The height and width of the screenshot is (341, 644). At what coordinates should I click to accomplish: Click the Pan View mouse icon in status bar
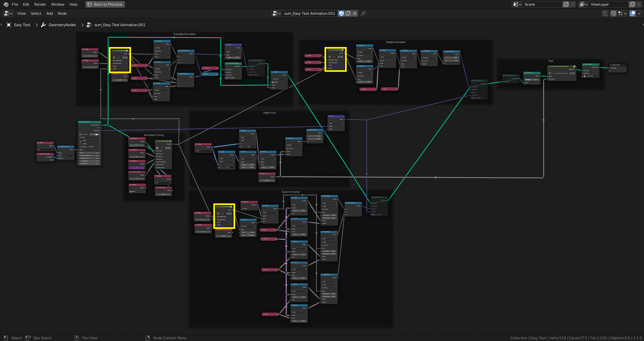[77, 338]
